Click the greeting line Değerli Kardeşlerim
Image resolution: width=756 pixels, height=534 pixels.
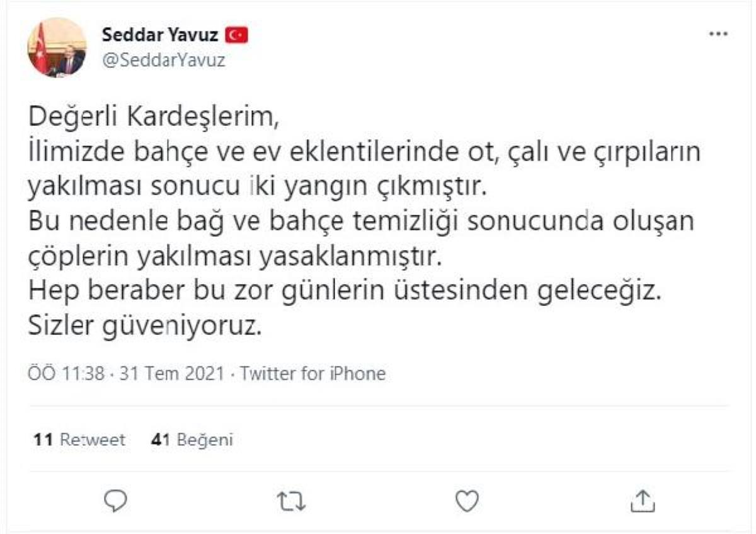pos(152,119)
